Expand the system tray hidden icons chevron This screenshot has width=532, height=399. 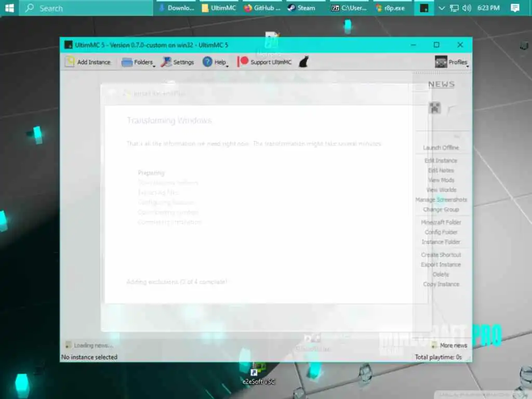[x=442, y=8]
